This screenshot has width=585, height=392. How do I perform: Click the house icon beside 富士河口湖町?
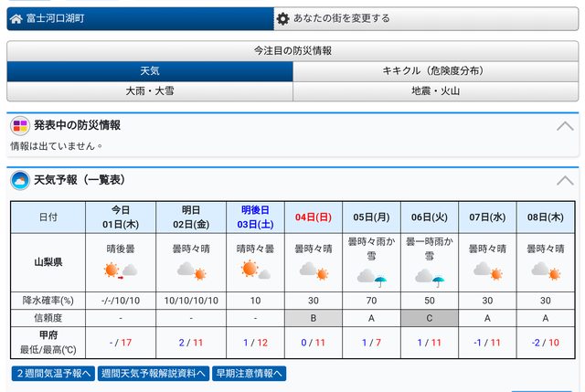tap(16, 18)
